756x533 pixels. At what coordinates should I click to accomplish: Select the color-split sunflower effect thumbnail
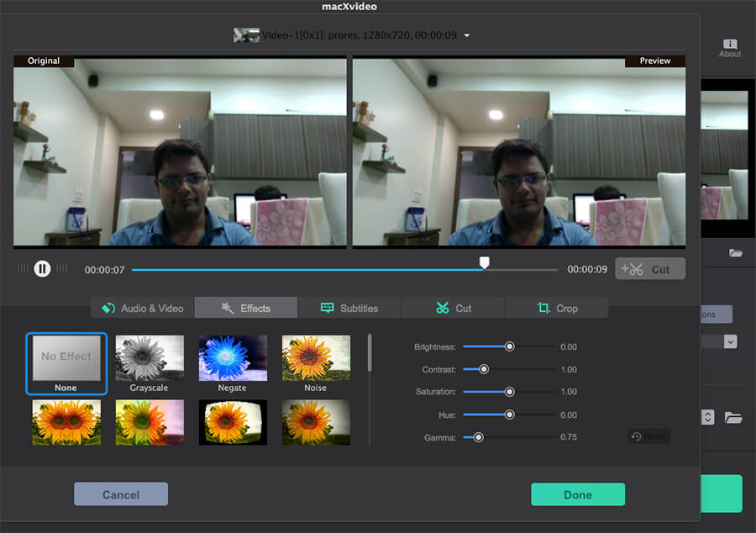click(x=150, y=422)
